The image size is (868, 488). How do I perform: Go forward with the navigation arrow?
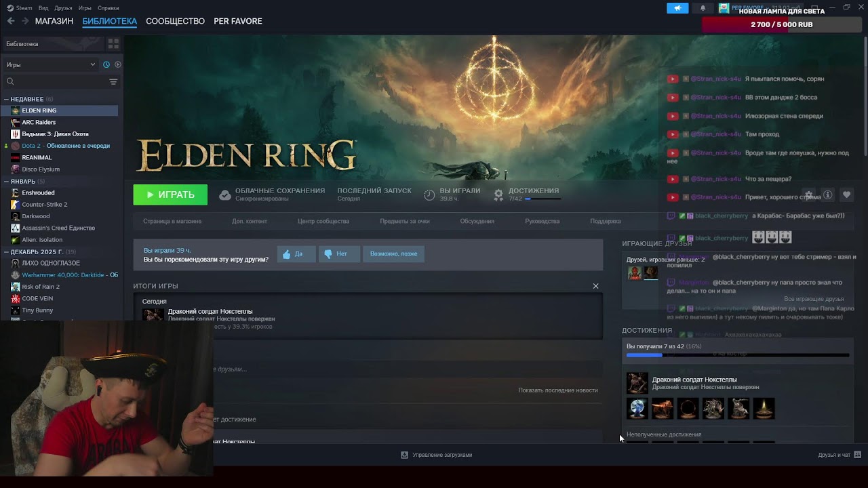pos(25,21)
